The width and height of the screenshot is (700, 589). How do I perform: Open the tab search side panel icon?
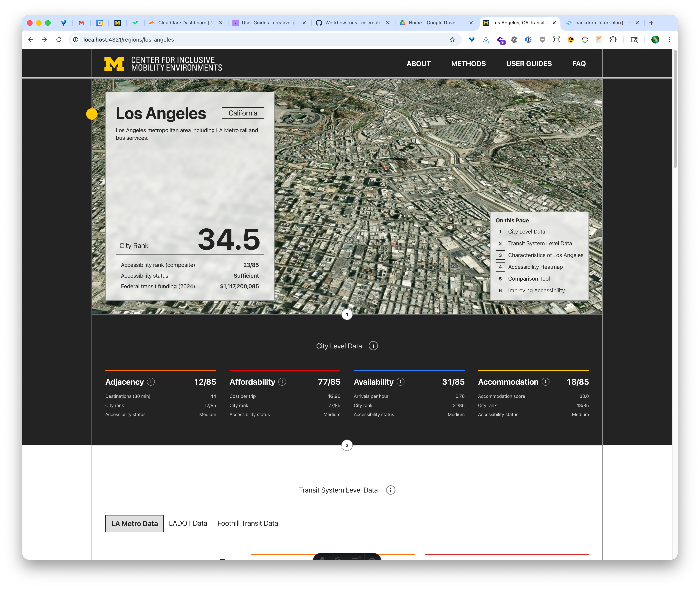(634, 40)
